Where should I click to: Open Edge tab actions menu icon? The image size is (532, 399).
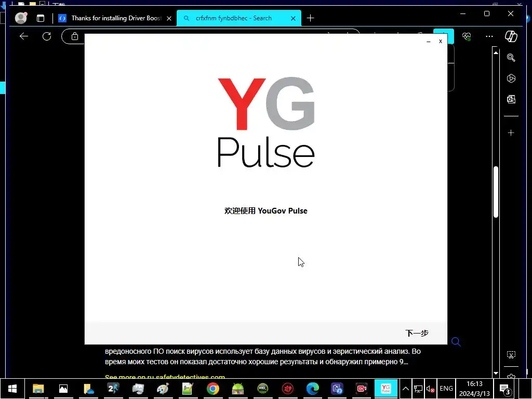(41, 18)
